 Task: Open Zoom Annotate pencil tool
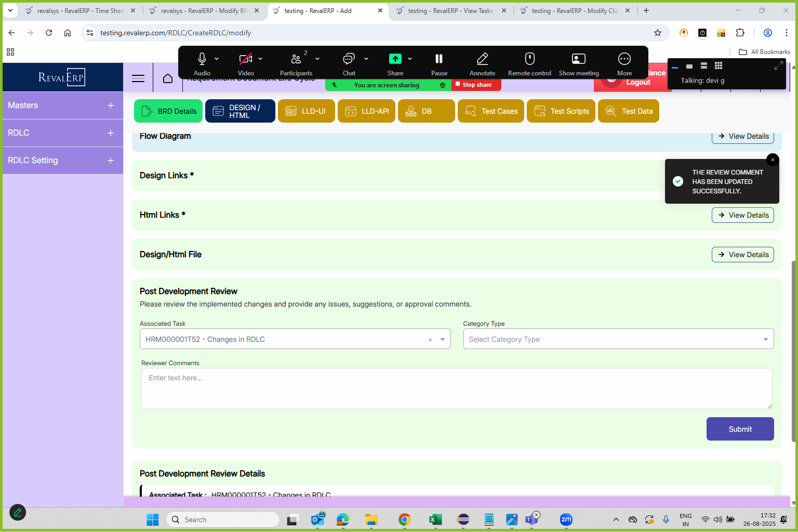tap(482, 59)
